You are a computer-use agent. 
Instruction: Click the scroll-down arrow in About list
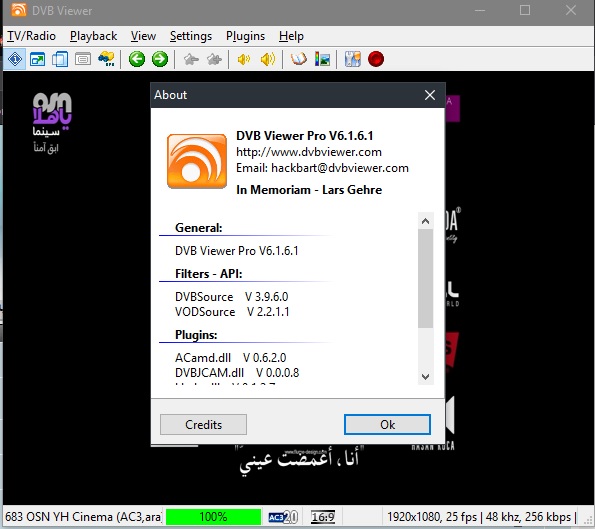tap(425, 376)
